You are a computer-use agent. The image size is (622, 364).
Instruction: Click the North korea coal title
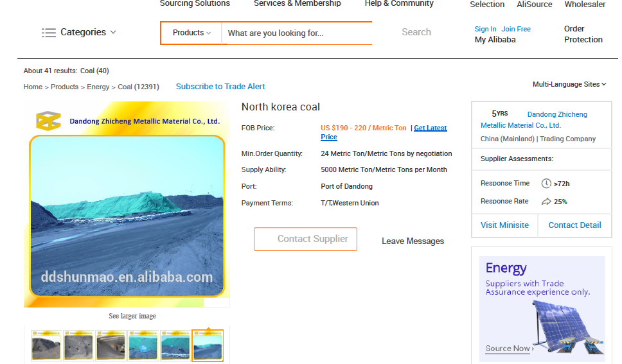280,107
